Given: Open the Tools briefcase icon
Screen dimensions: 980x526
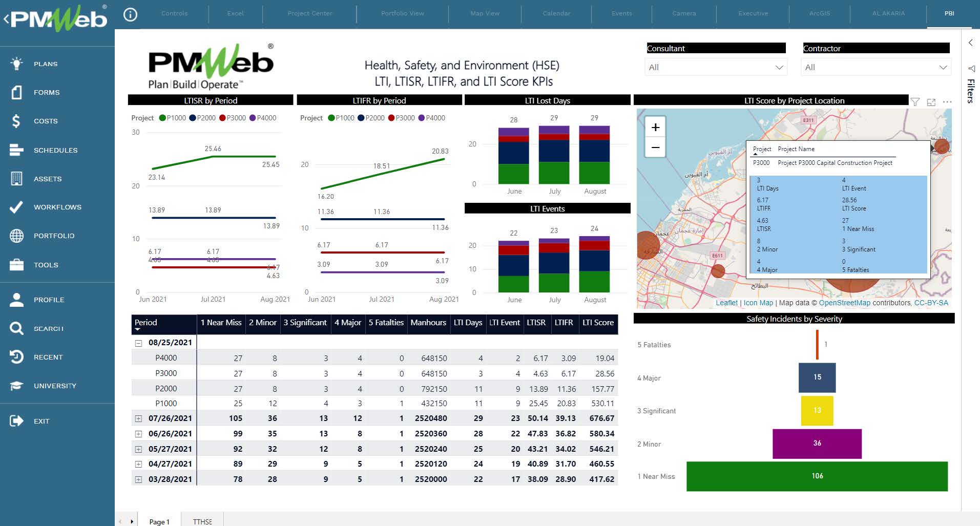Looking at the screenshot, I should [16, 265].
